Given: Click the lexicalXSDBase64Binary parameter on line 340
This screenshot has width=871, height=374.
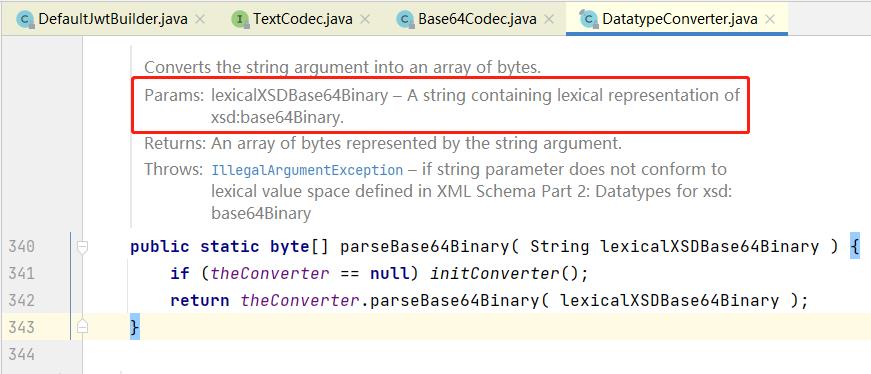Looking at the screenshot, I should pyautogui.click(x=709, y=246).
